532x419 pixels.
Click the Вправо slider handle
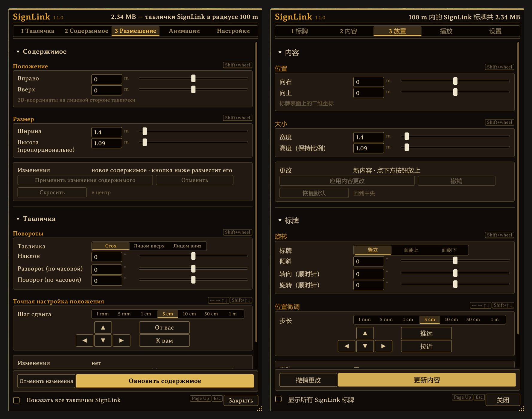tap(193, 78)
